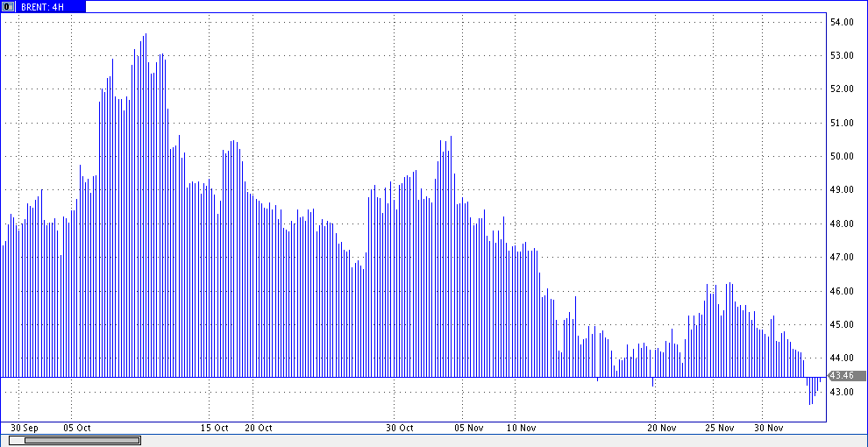Click the 52.00 price axis label

[x=842, y=89]
